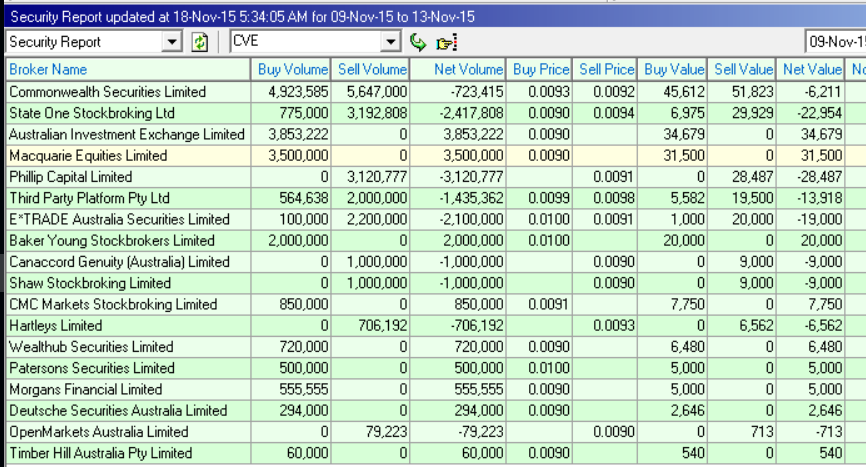Screen dimensions: 866x467
Task: Sort by Buy Price column header
Action: [x=539, y=70]
